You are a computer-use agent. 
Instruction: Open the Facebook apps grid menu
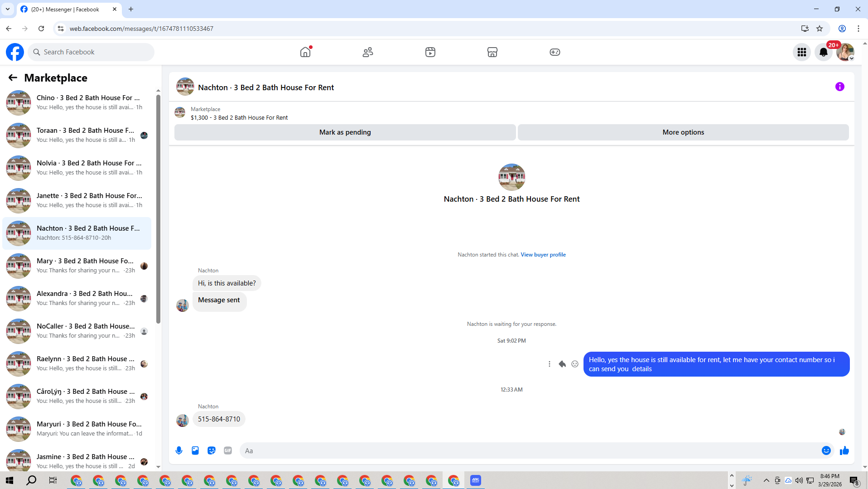(x=802, y=52)
